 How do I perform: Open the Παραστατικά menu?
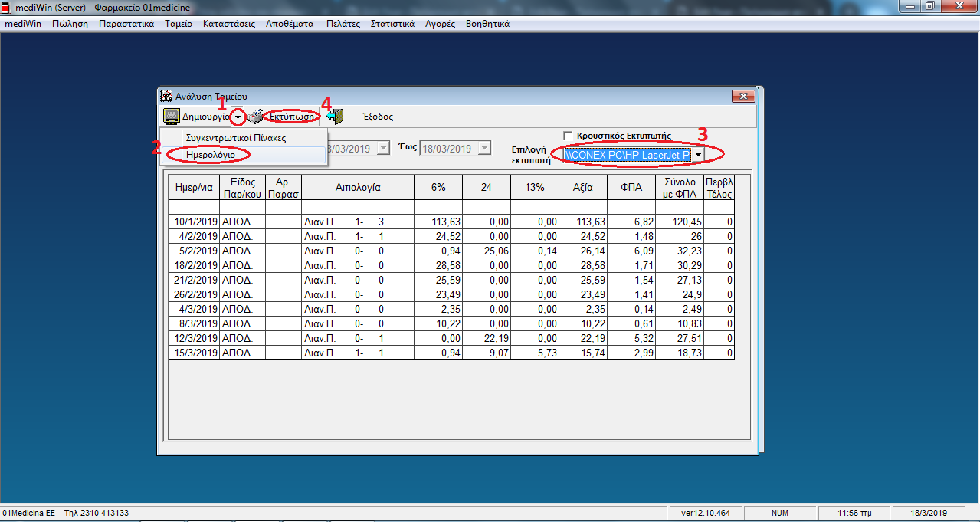126,24
